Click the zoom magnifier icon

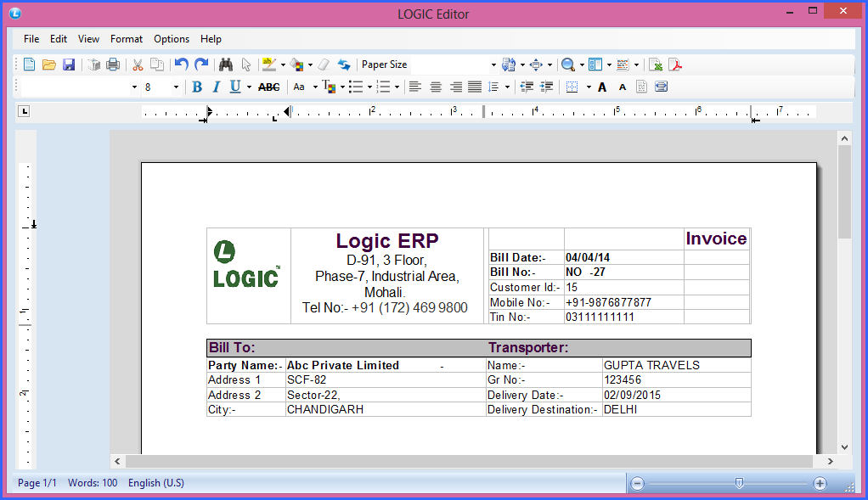(568, 65)
